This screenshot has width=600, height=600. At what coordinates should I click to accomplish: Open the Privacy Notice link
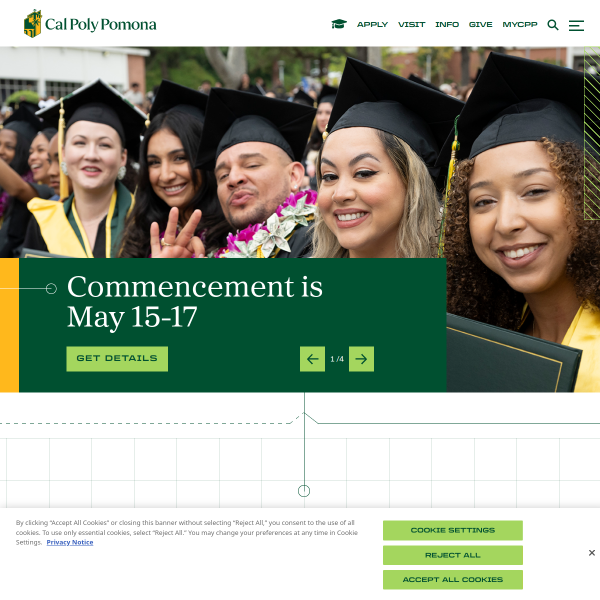click(x=70, y=542)
